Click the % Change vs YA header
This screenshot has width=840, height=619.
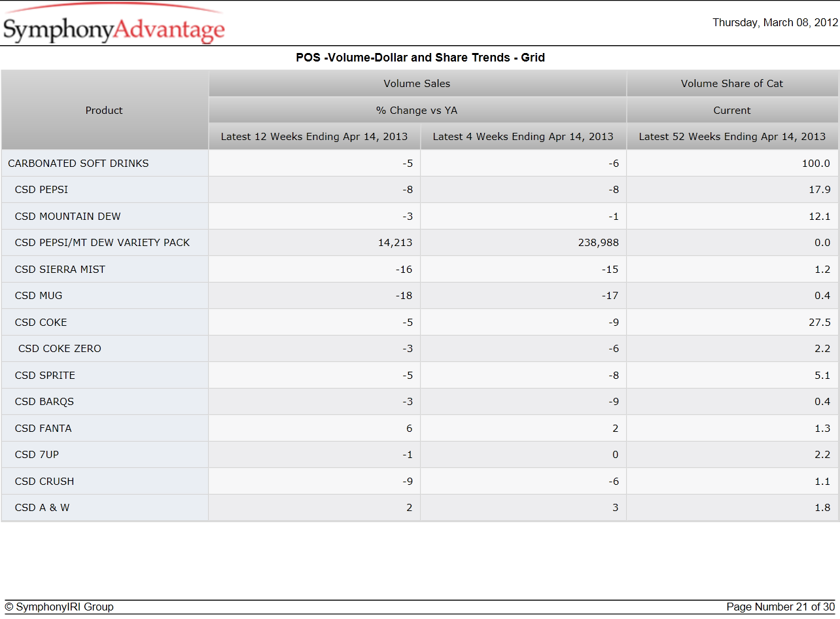(417, 110)
